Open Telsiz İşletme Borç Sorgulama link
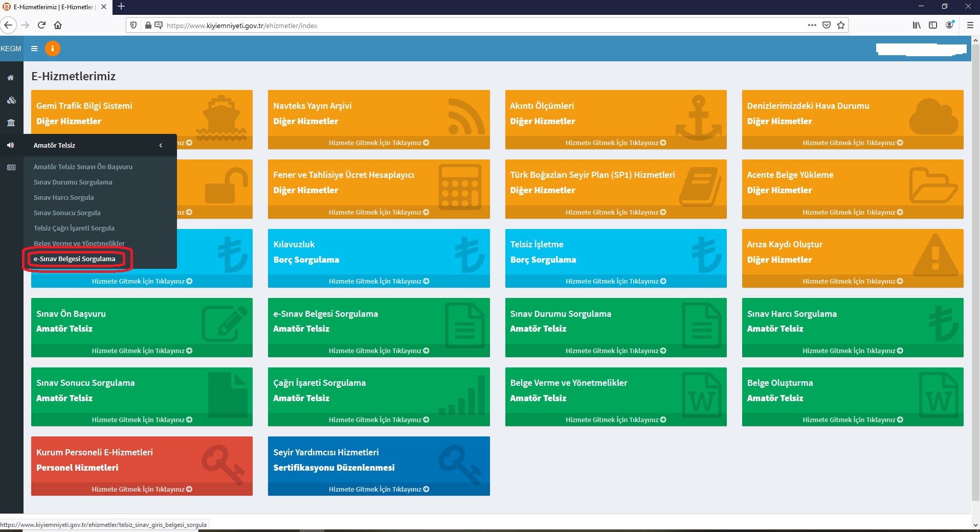Viewport: 980px width, 532px height. pos(616,282)
